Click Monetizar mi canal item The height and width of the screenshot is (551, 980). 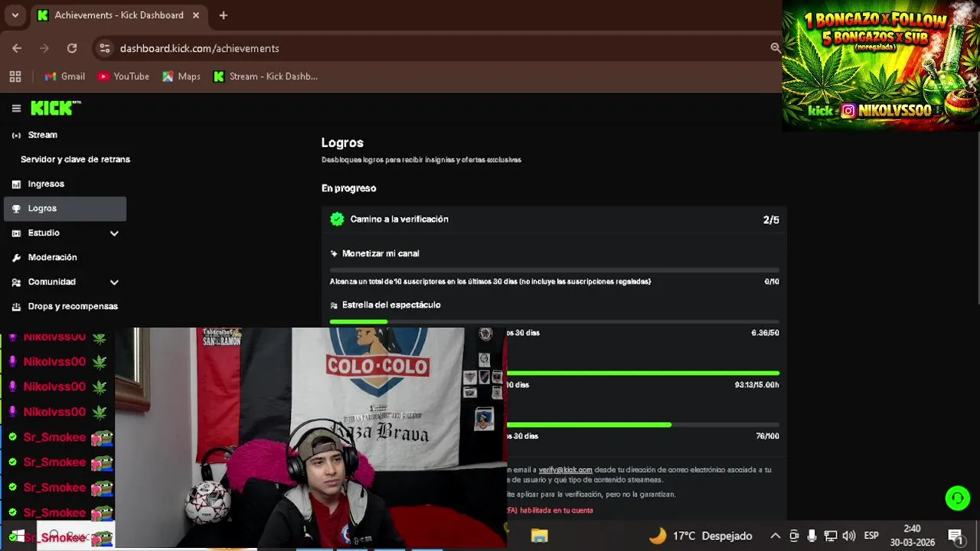coord(381,253)
